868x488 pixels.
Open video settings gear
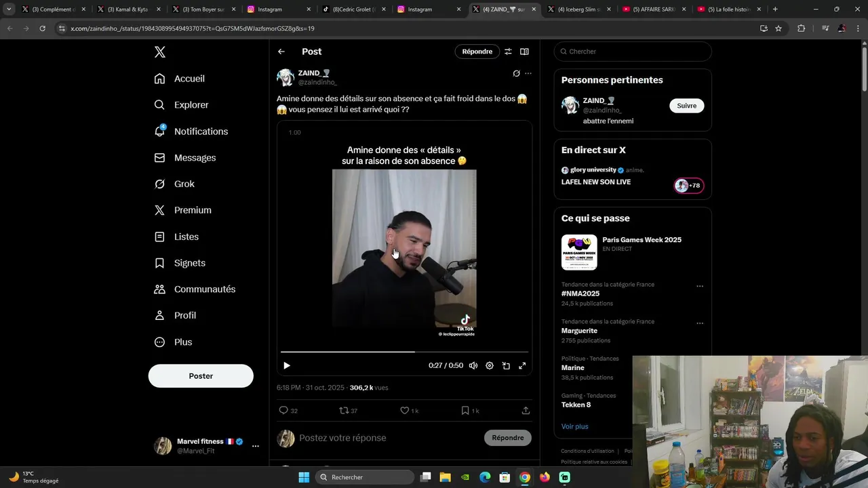click(490, 365)
